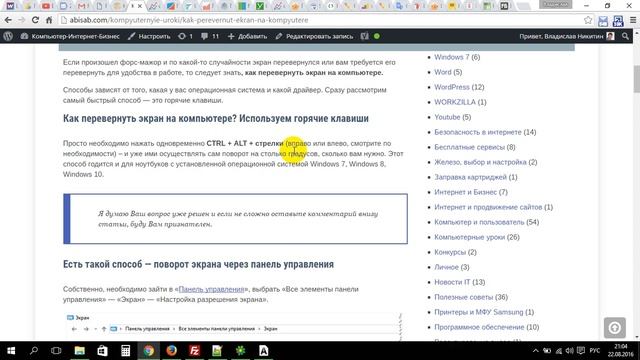Open Calculator from the taskbar

(125, 351)
